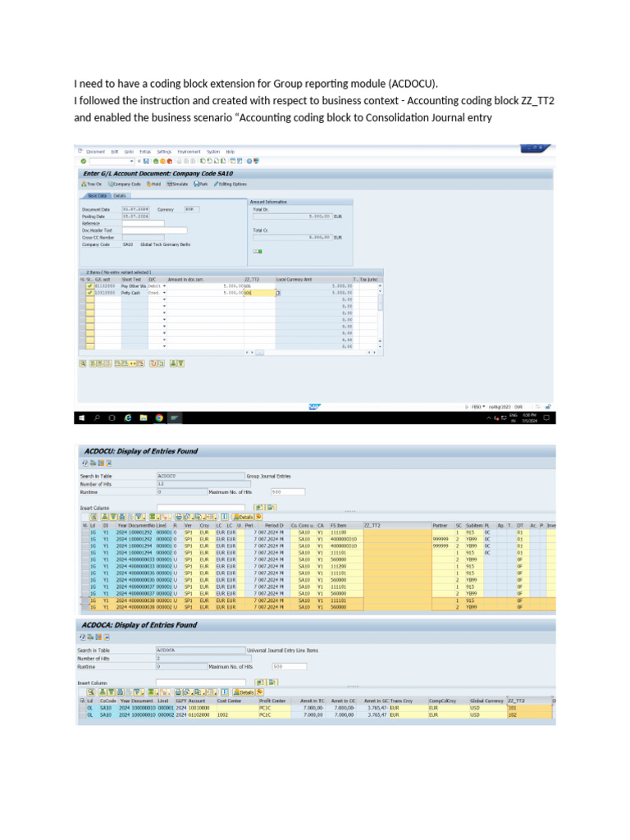Click the Hold button icon
The width and height of the screenshot is (630, 840).
[x=153, y=184]
